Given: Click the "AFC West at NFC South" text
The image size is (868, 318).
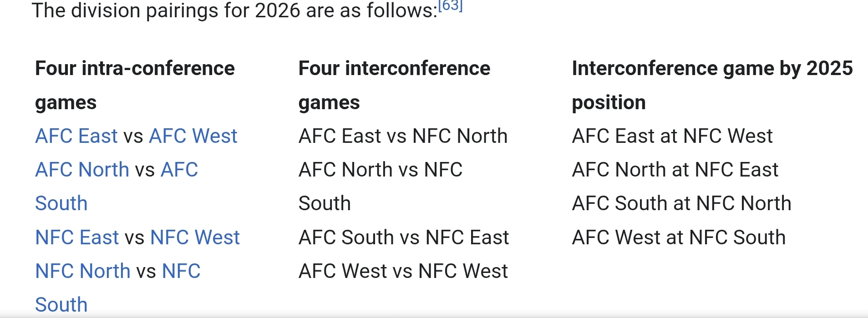Looking at the screenshot, I should point(679,237).
